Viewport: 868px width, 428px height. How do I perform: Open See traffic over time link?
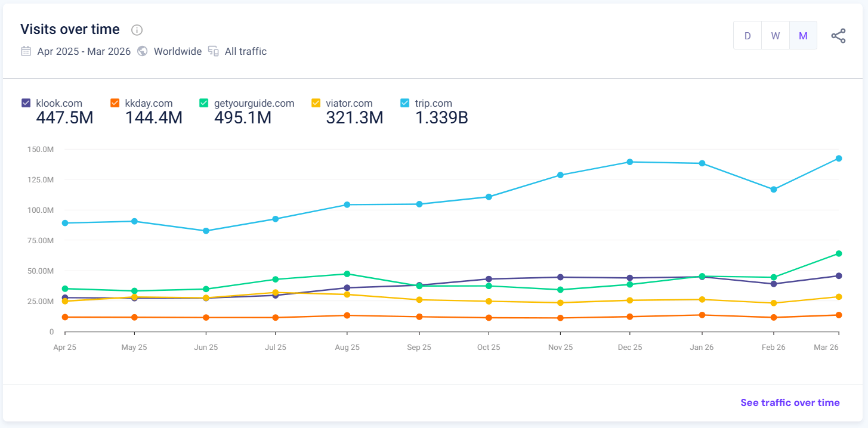(790, 403)
